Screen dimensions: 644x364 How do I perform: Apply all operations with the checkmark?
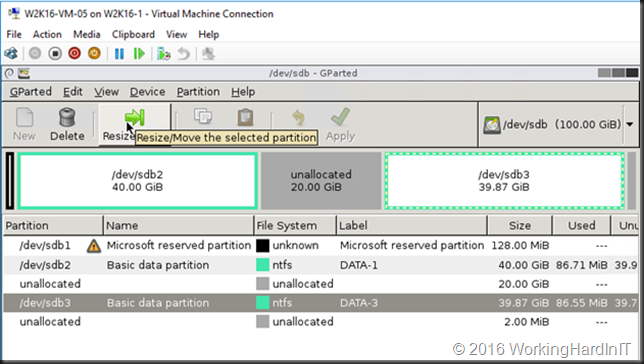pos(340,124)
